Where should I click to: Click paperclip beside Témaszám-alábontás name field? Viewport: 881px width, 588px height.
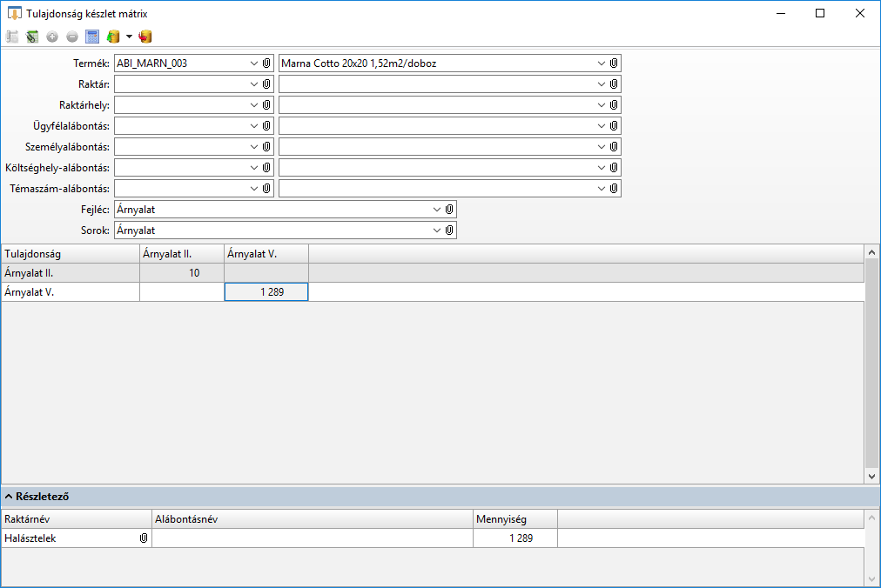point(614,188)
